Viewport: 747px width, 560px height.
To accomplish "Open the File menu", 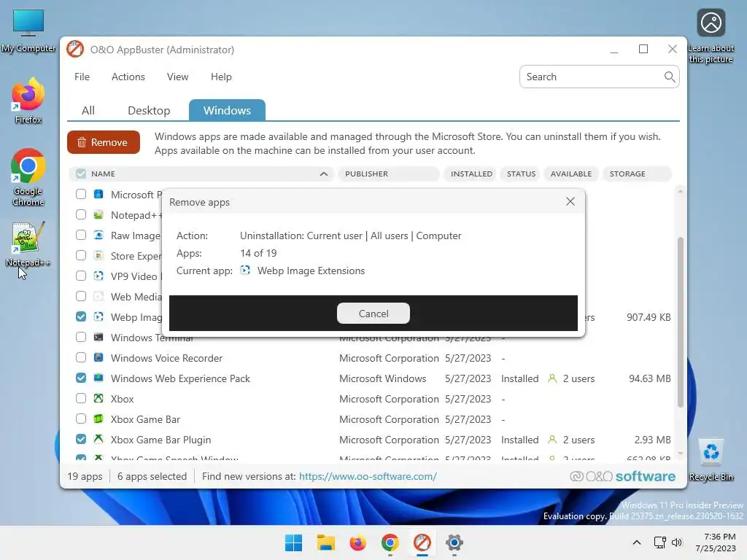I will click(82, 77).
